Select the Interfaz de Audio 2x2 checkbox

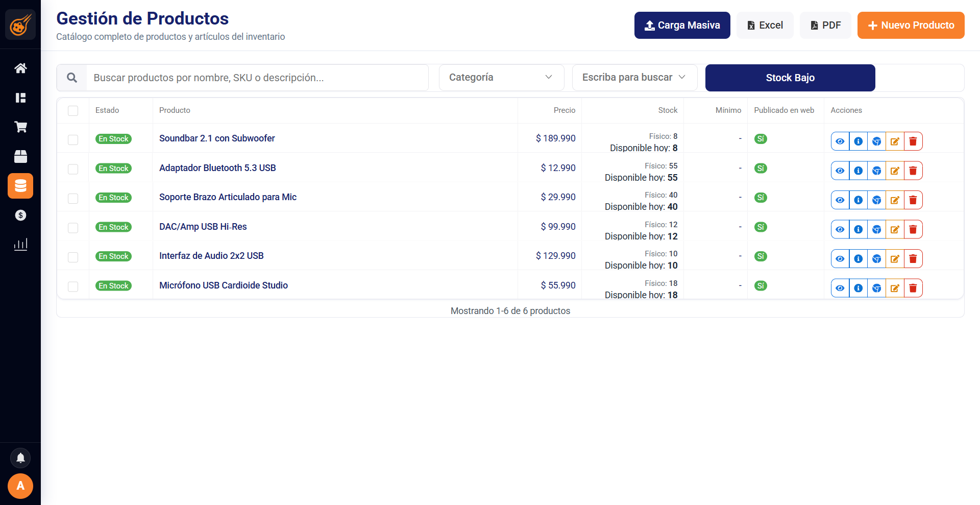coord(73,257)
